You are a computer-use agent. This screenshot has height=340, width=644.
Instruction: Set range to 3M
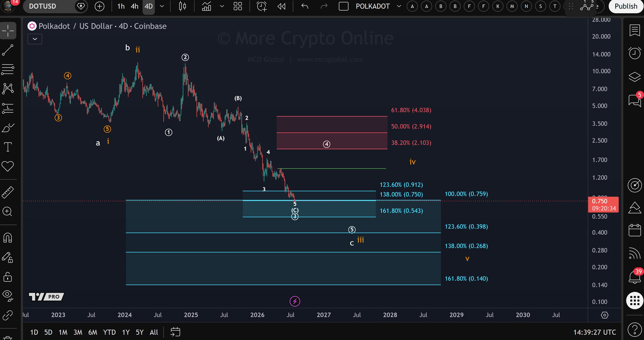click(78, 332)
